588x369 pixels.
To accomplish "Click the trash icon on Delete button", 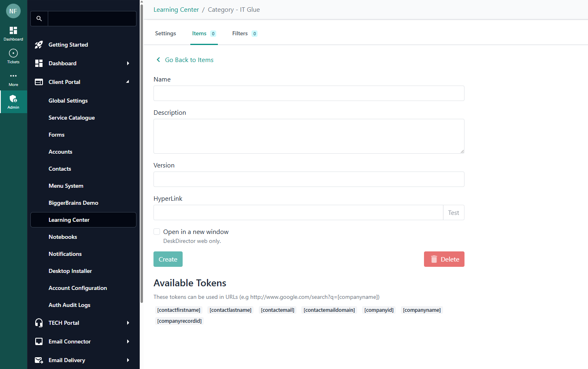I will (x=434, y=259).
